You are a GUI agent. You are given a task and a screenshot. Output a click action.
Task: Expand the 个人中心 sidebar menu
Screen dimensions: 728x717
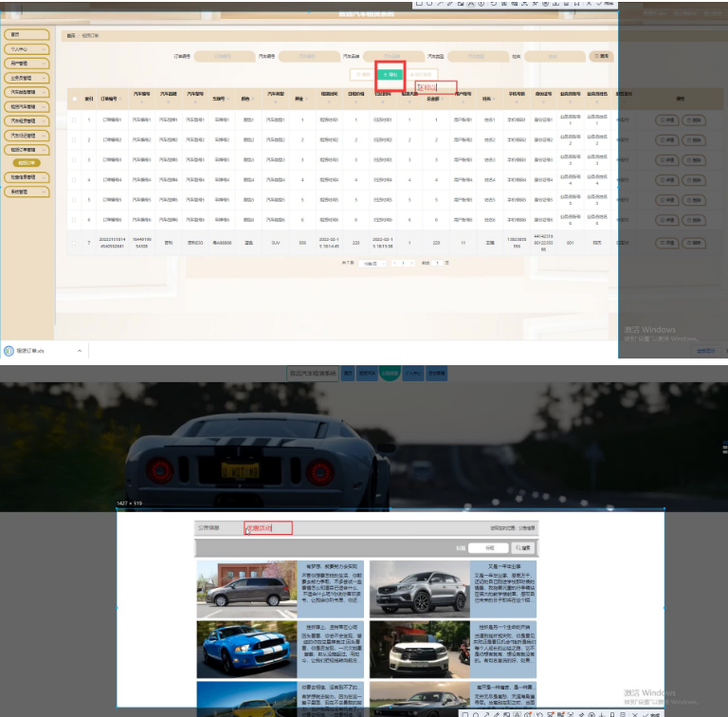pos(27,49)
